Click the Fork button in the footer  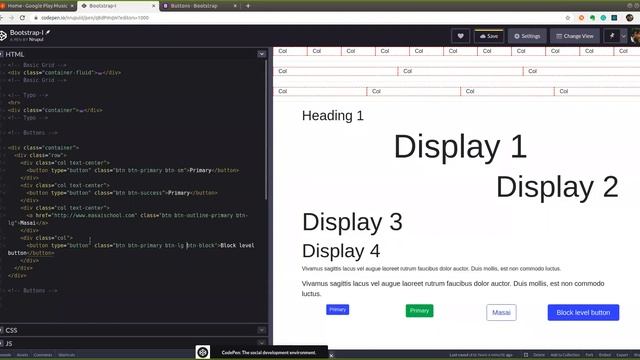589,355
